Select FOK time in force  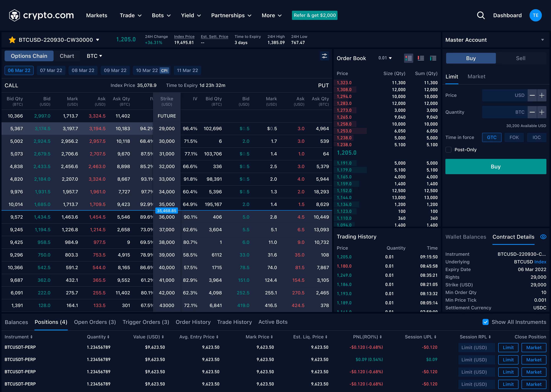514,137
